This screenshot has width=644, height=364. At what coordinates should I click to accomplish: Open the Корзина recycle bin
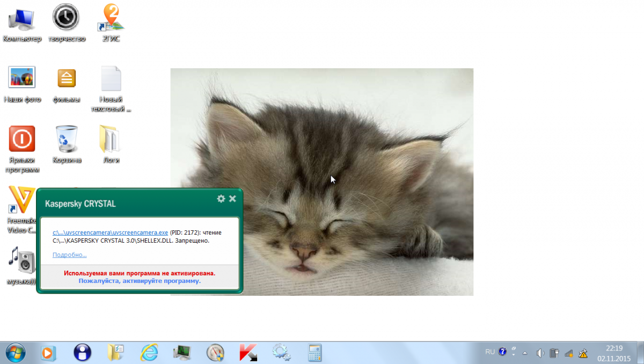67,145
